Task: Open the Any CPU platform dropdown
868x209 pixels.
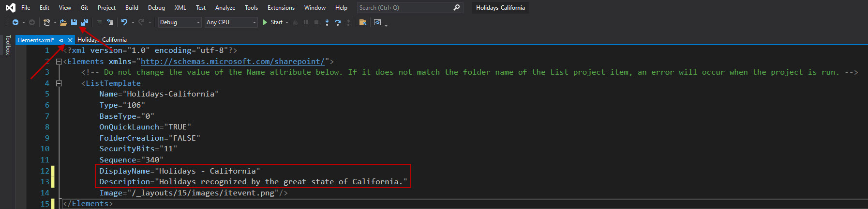Action: click(x=231, y=22)
